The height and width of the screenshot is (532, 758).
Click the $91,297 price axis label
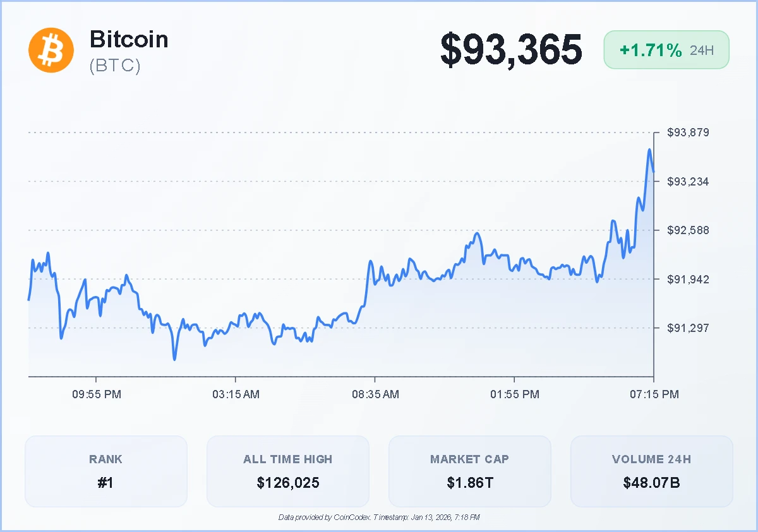[688, 328]
